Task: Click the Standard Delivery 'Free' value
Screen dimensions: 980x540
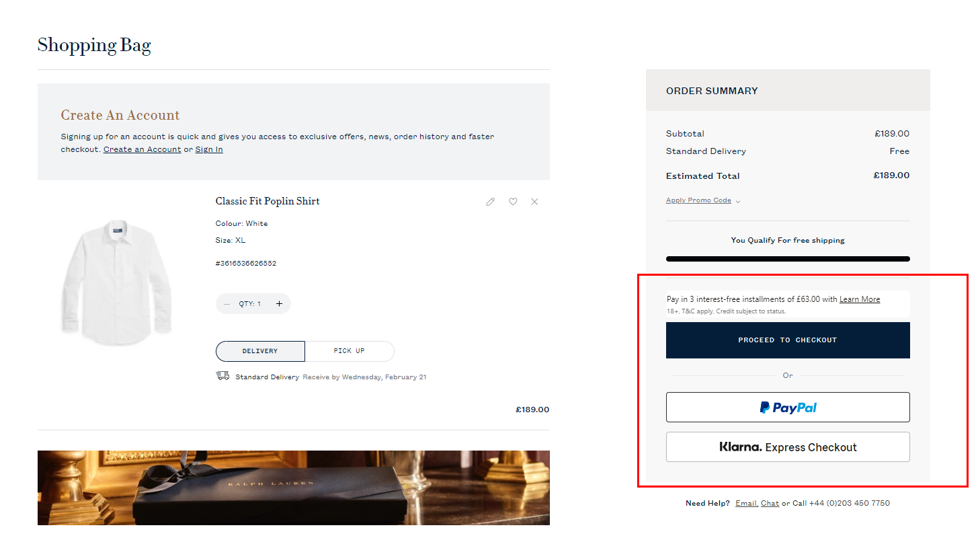Action: [x=899, y=151]
